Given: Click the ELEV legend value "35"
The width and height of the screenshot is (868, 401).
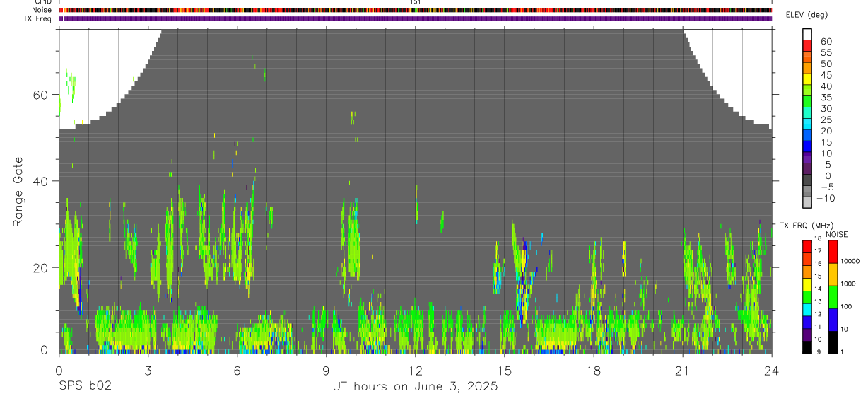Looking at the screenshot, I should tap(826, 98).
